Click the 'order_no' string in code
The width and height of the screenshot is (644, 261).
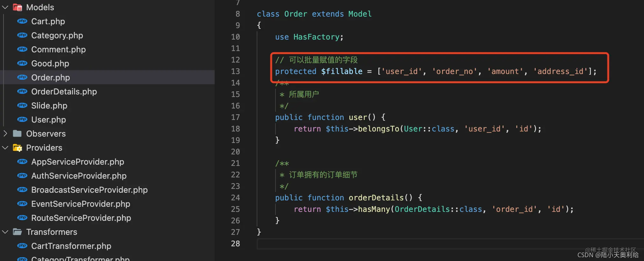[x=454, y=71]
